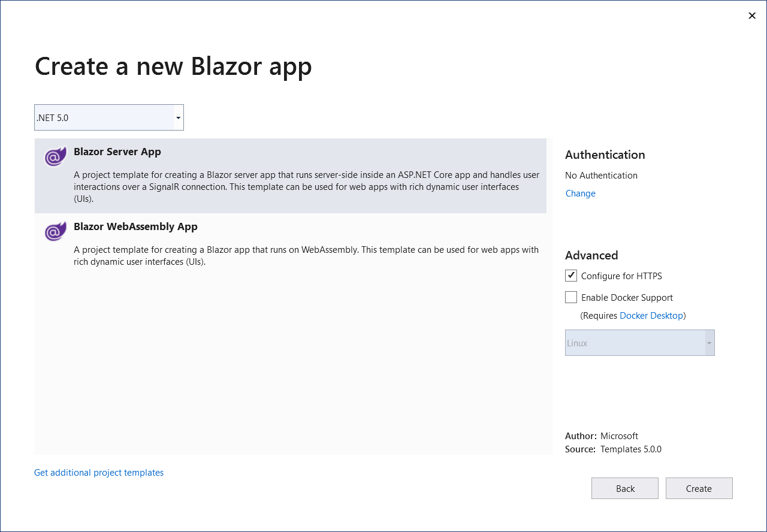This screenshot has width=767, height=532.
Task: Tick the Enable Docker Support checkbox
Action: coord(571,297)
